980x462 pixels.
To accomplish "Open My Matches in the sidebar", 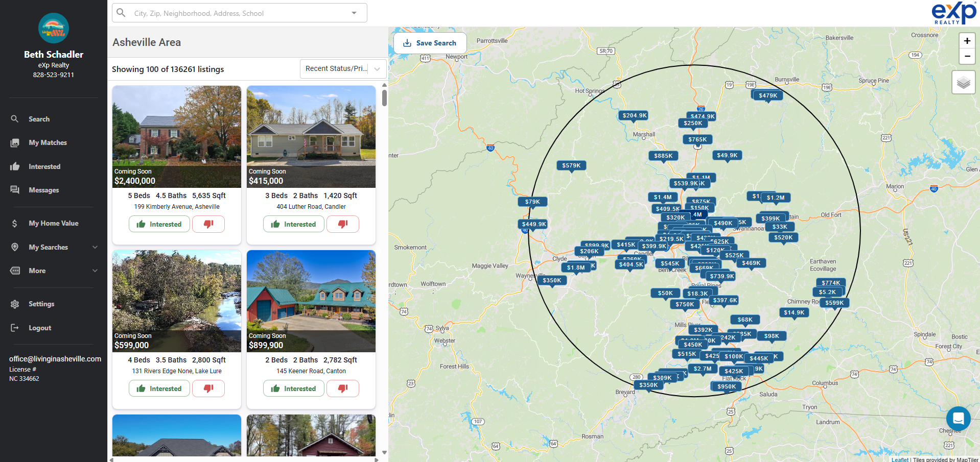I will [48, 143].
